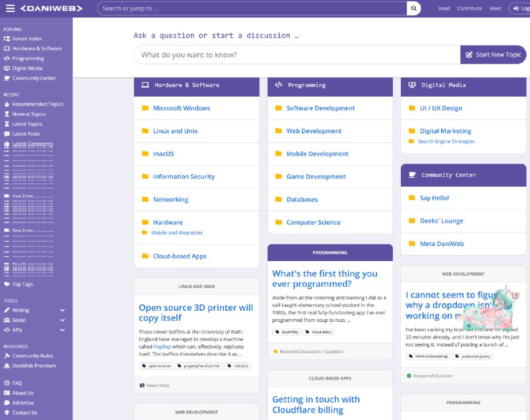
Task: Click the Hardware & Software laptop icon
Action: click(145, 85)
